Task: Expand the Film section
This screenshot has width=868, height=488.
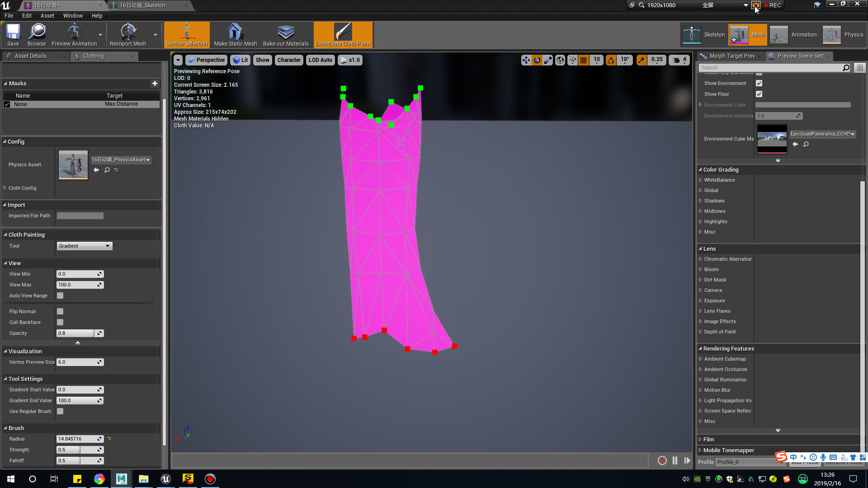Action: pos(701,439)
